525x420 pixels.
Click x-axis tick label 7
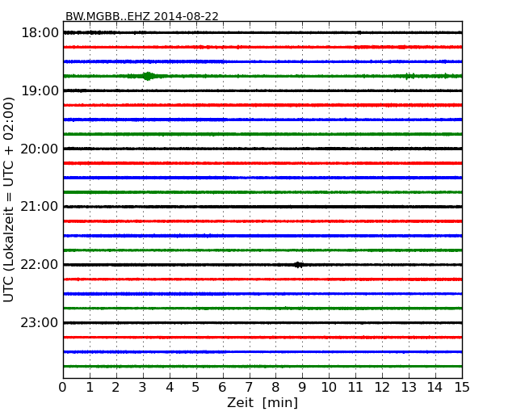point(249,388)
